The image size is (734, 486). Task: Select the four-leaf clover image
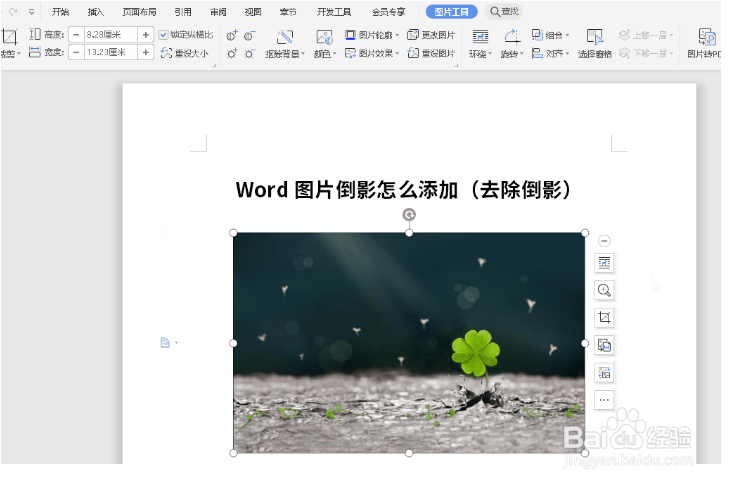click(x=409, y=343)
